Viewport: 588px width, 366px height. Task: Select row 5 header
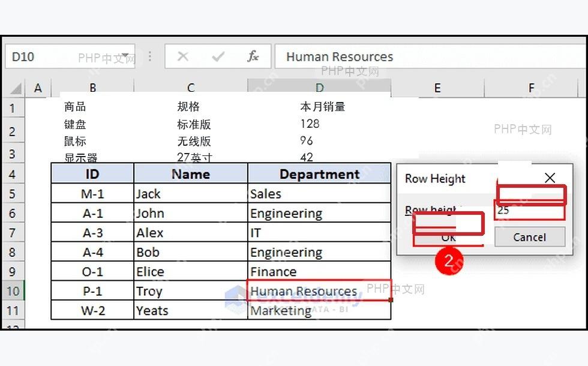pos(13,193)
